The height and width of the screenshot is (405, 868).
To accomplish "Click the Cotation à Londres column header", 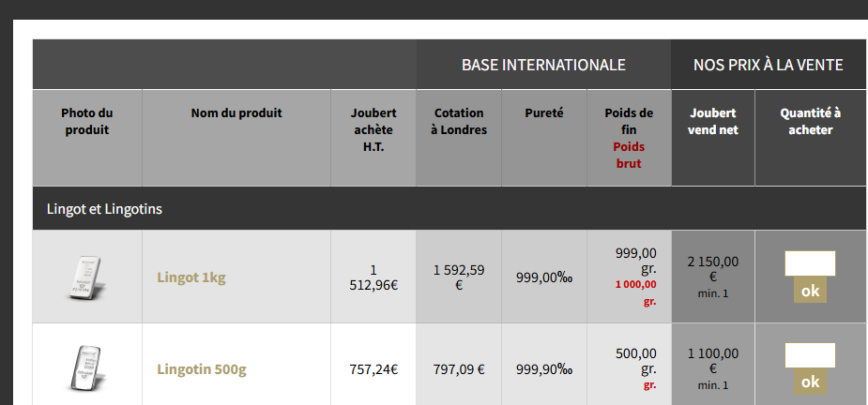I will pyautogui.click(x=459, y=121).
